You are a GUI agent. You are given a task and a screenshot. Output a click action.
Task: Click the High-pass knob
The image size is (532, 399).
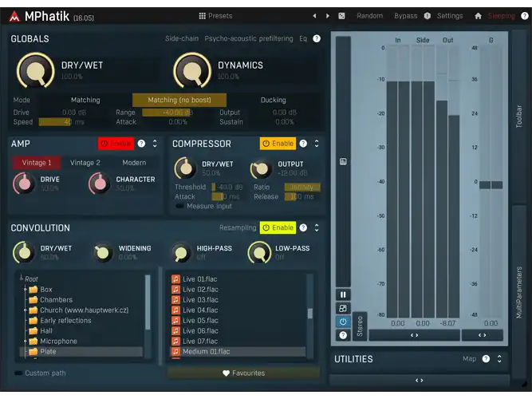(x=181, y=252)
